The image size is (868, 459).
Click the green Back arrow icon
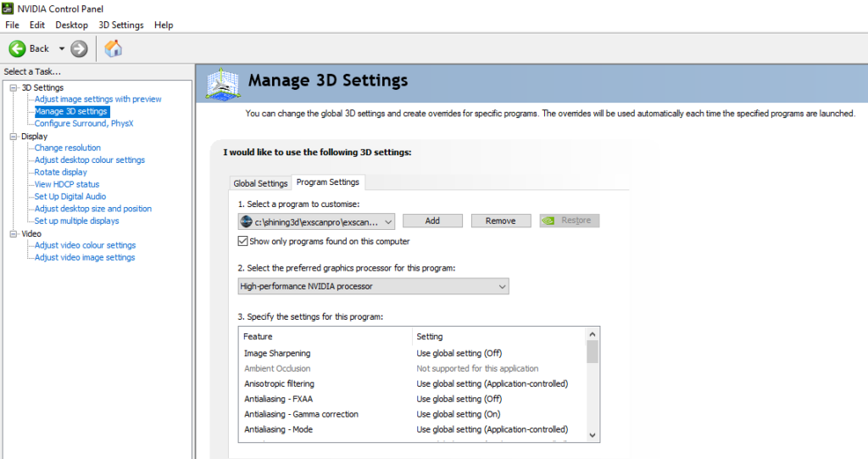pos(17,48)
